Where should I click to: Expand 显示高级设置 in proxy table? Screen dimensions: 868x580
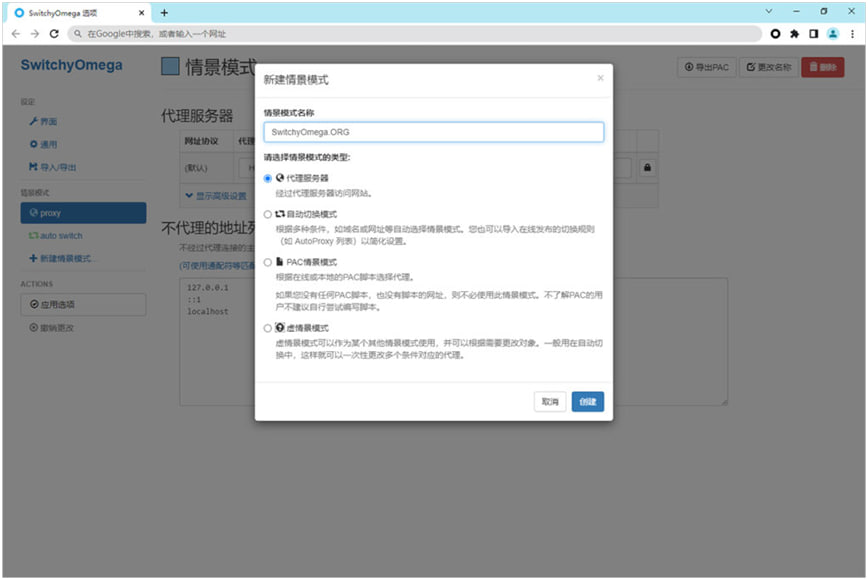(216, 195)
